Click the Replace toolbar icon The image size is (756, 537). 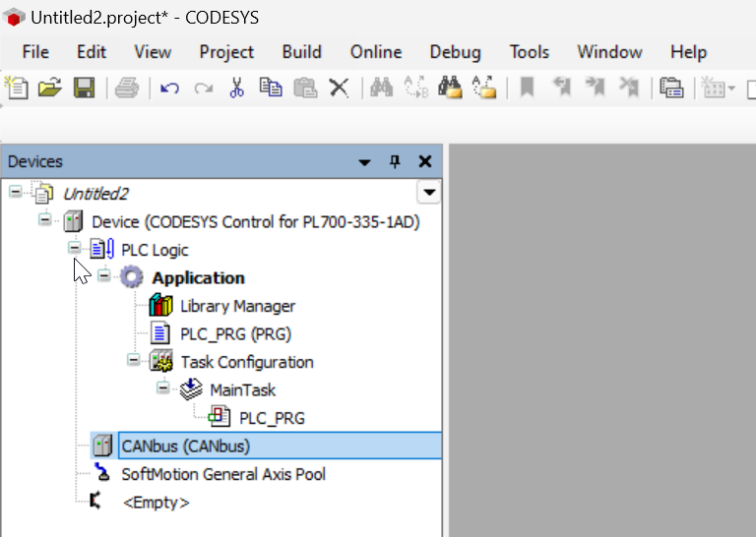(x=416, y=89)
